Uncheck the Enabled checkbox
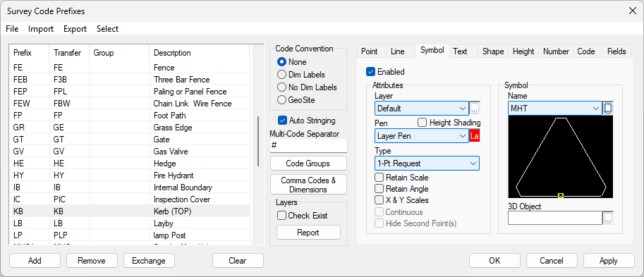 coord(370,72)
